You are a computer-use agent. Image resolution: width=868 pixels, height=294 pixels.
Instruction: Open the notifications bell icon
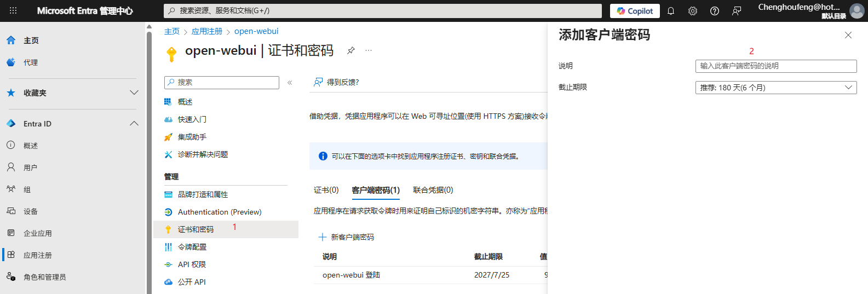point(671,11)
